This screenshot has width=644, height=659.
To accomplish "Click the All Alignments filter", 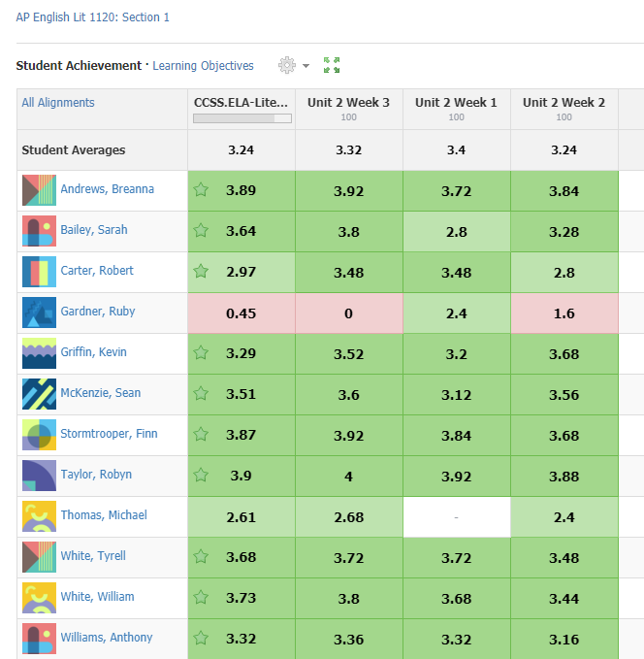I will pyautogui.click(x=58, y=103).
